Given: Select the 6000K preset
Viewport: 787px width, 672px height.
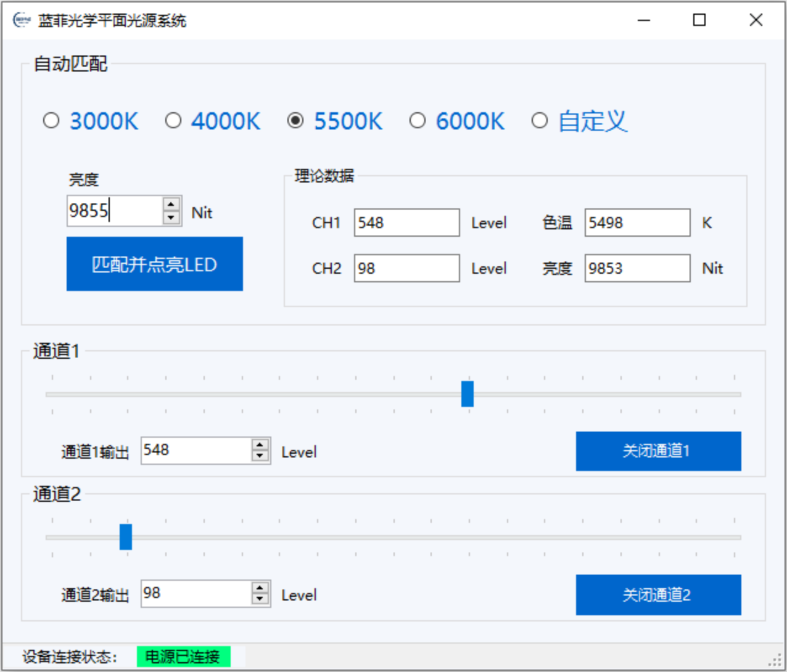Looking at the screenshot, I should pyautogui.click(x=418, y=121).
